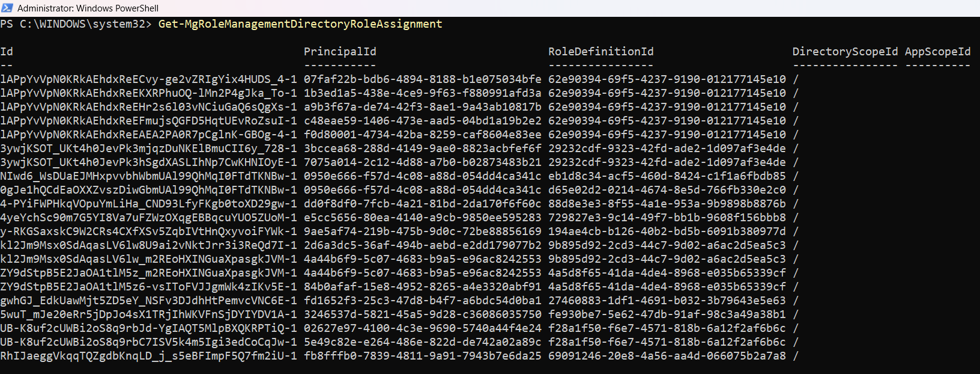Viewport: 980px width, 374px height.
Task: Click principal ID starting with f0d80001
Action: 422,135
